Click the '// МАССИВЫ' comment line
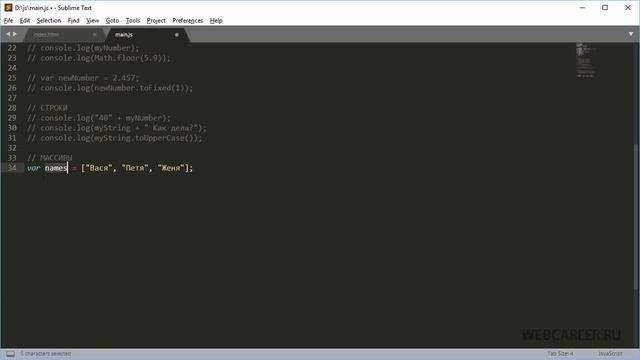Image resolution: width=640 pixels, height=360 pixels. pos(49,158)
